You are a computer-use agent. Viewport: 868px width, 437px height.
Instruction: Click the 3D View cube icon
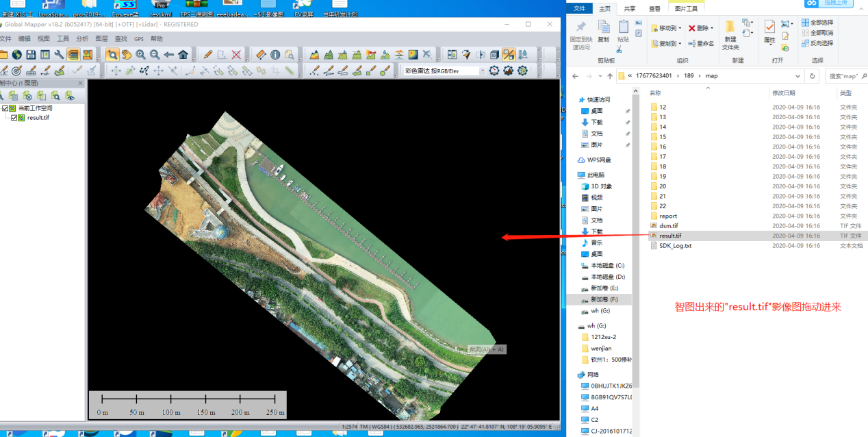click(494, 55)
